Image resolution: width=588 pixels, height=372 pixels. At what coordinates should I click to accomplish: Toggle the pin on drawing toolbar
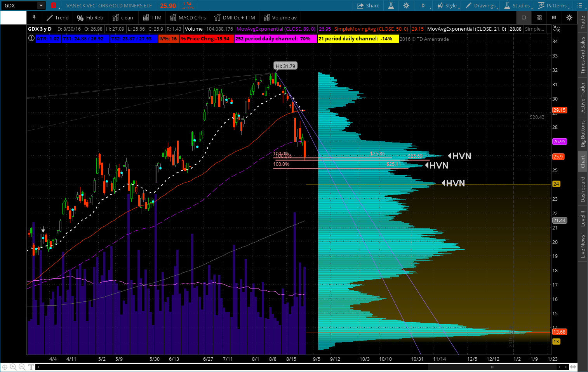pos(34,17)
